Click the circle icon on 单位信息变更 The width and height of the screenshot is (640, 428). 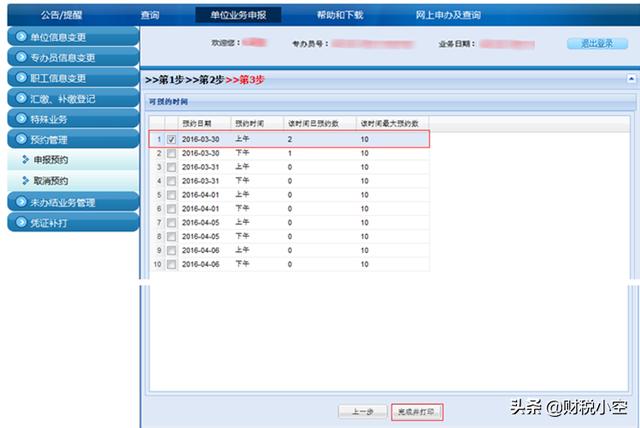[x=21, y=36]
